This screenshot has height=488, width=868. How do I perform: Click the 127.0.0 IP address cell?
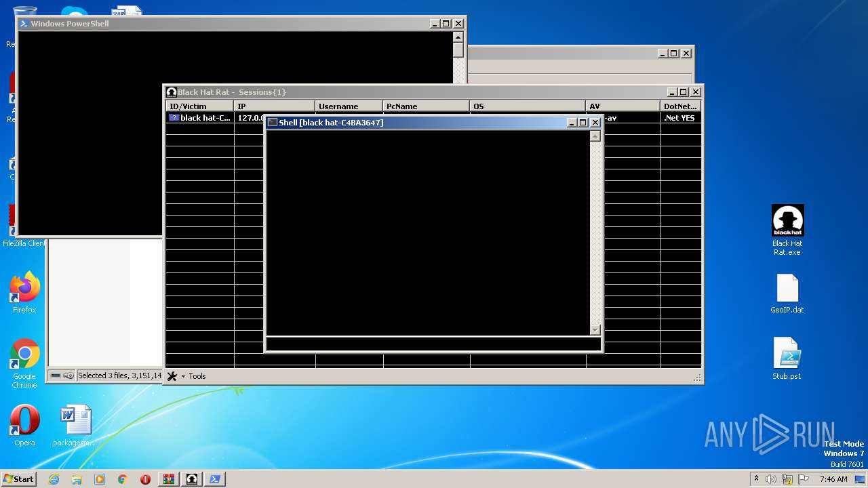(x=250, y=118)
